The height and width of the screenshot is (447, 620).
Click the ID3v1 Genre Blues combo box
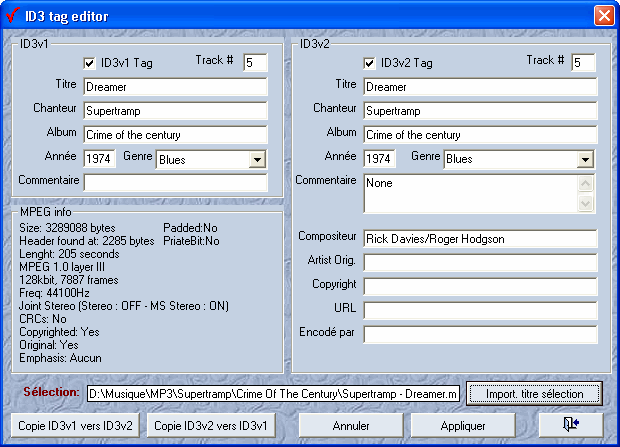tap(212, 160)
